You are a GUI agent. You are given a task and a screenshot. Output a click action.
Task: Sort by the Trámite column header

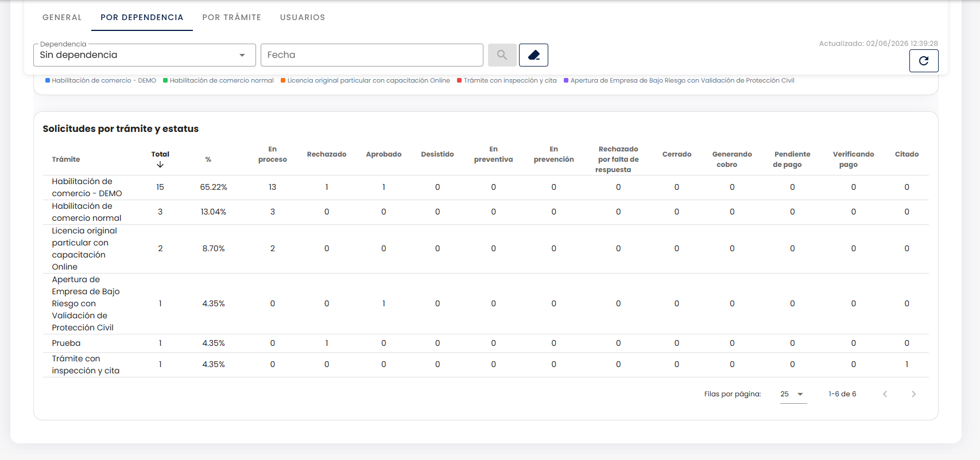(x=66, y=159)
